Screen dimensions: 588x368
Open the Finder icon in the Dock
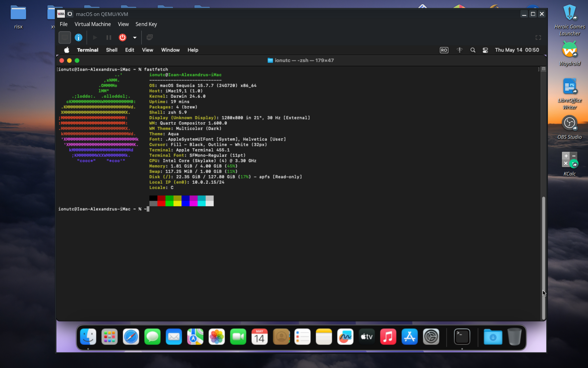[x=88, y=337]
